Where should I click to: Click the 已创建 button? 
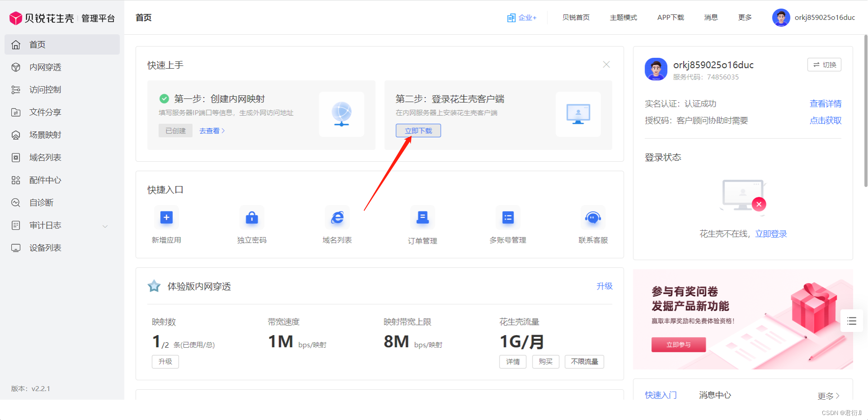tap(175, 131)
